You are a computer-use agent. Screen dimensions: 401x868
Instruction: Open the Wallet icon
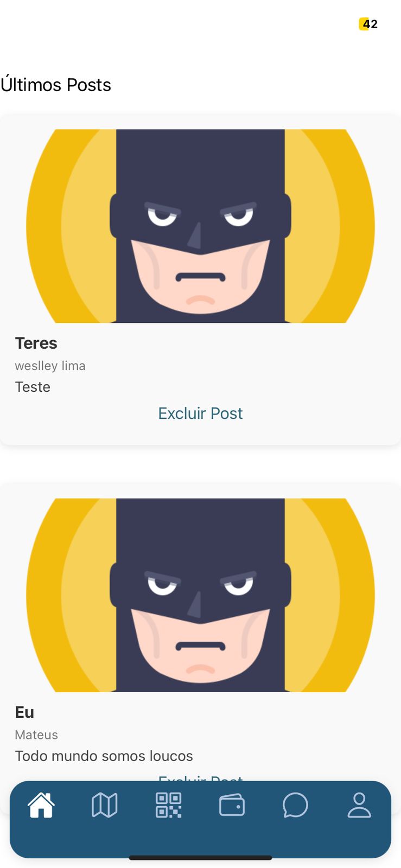tap(232, 805)
